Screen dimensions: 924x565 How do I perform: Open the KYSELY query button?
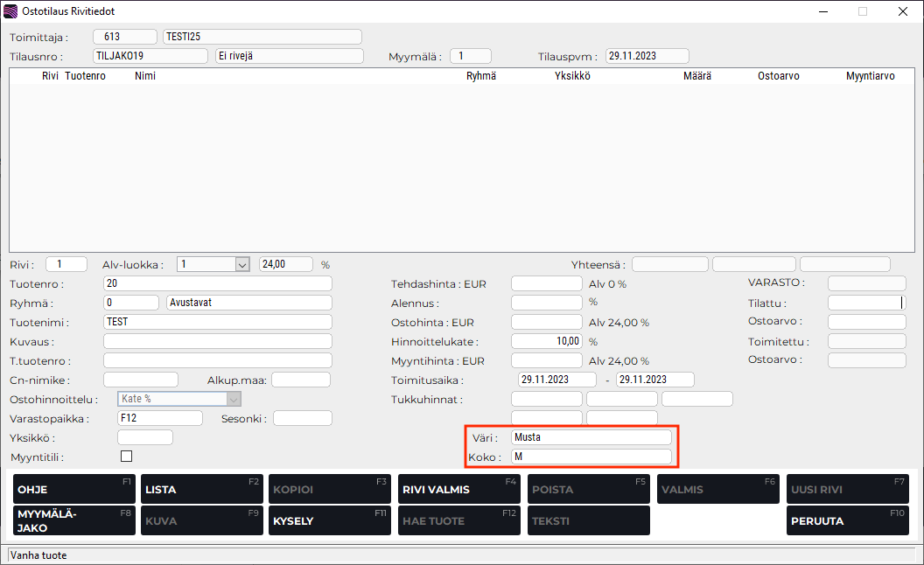[x=330, y=521]
